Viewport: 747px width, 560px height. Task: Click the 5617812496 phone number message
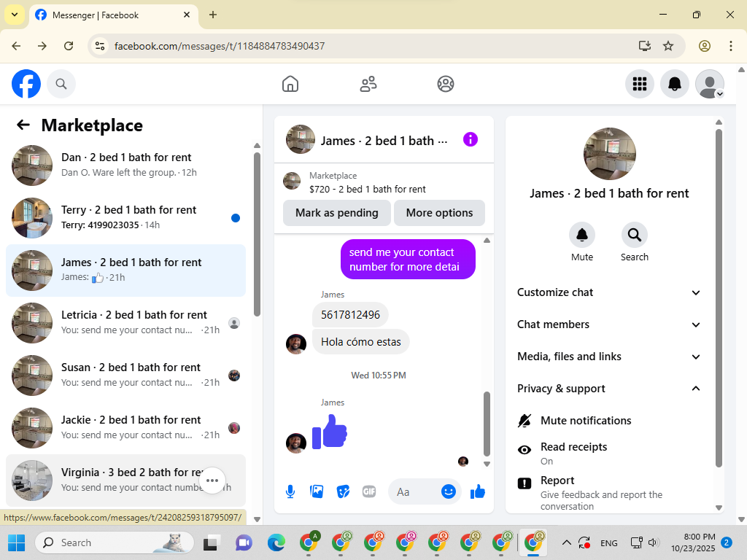[350, 315]
